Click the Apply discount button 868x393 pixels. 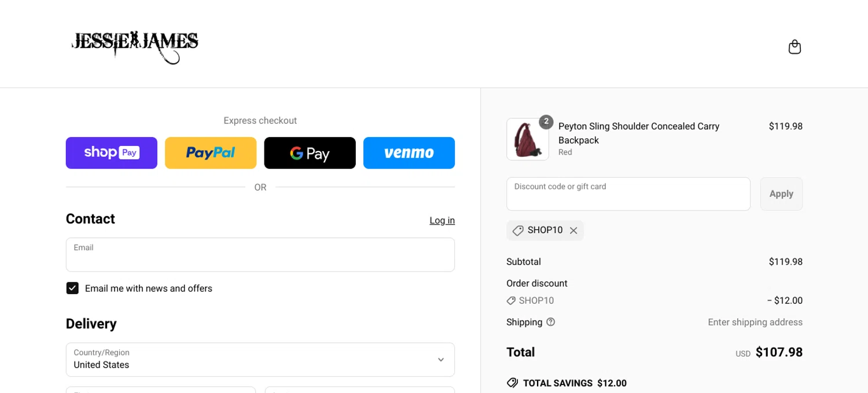781,194
